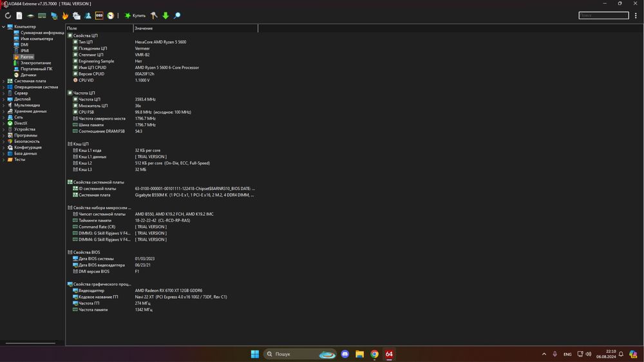Open the sensor gauge toolbar icon

pyautogui.click(x=111, y=15)
